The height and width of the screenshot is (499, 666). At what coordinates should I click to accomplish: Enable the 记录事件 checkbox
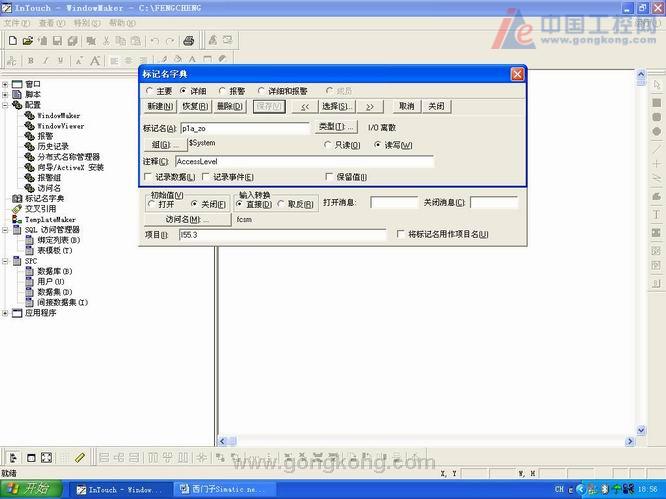206,177
